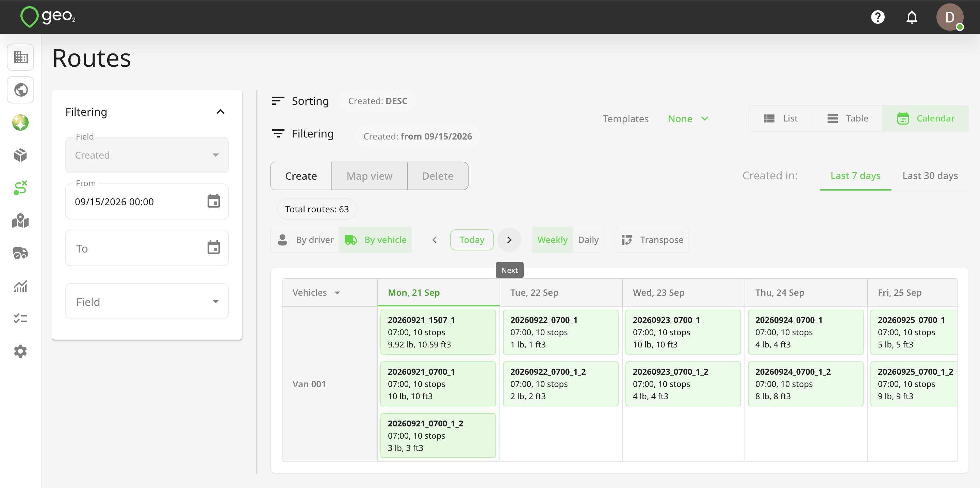Open the globe sidebar icon

tap(20, 90)
